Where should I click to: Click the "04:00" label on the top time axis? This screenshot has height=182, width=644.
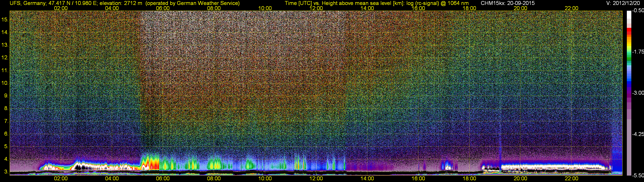(x=112, y=8)
